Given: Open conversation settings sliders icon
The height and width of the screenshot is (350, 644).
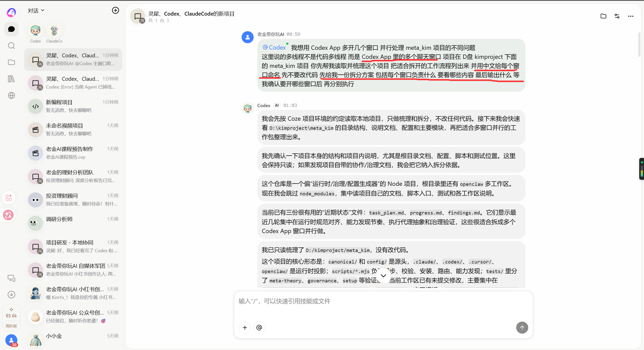Looking at the screenshot, I should coord(617,16).
